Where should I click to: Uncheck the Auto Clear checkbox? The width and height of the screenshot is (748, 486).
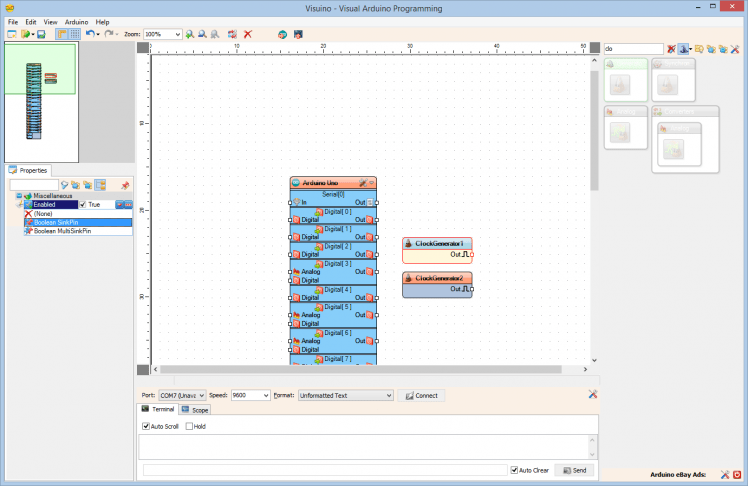(x=513, y=470)
